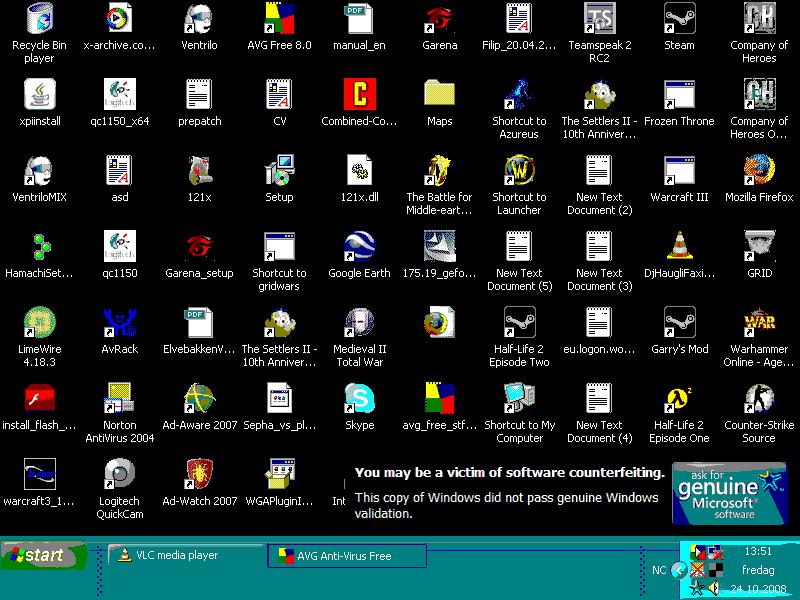Click the 13:51 taskbar clock

pos(758,551)
